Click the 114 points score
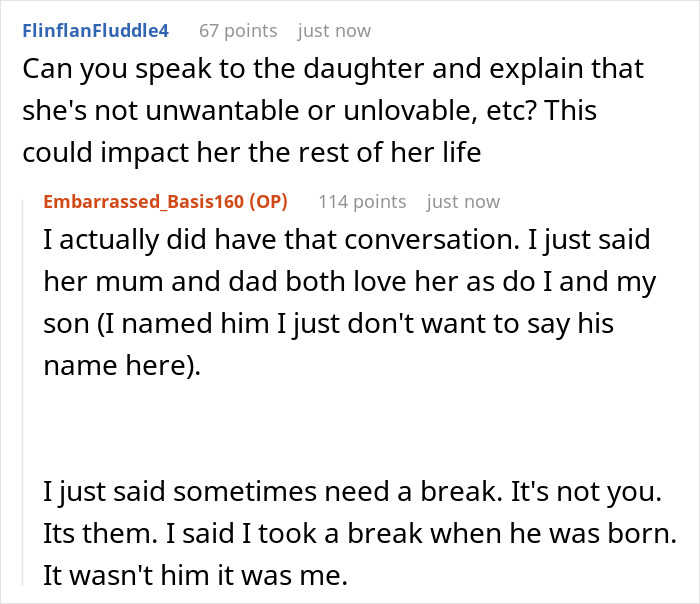 click(x=362, y=201)
